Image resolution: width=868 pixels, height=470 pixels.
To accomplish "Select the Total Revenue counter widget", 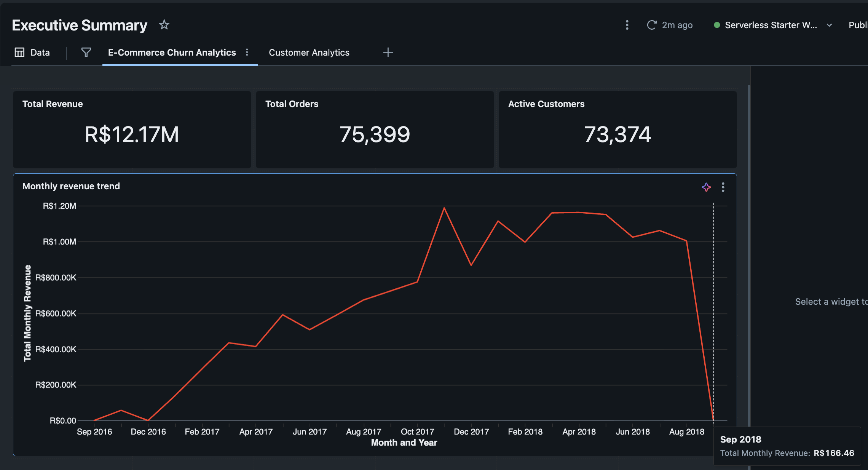I will 132,129.
